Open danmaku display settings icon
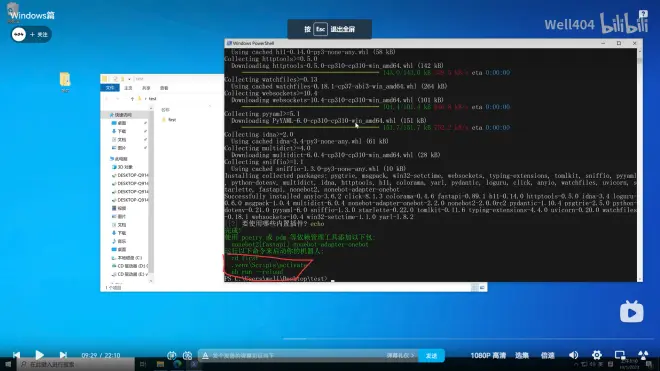 click(187, 355)
